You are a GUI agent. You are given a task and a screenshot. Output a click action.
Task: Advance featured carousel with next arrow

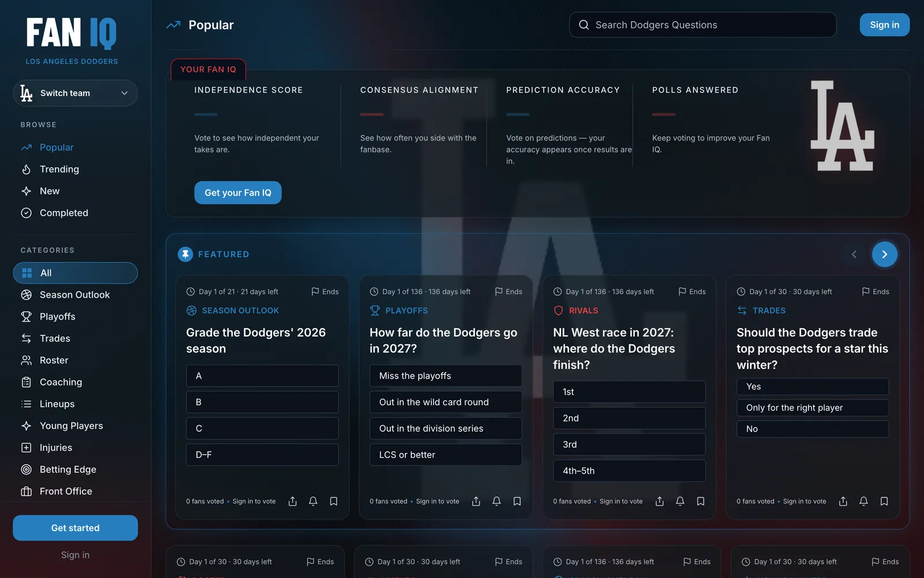(x=884, y=254)
